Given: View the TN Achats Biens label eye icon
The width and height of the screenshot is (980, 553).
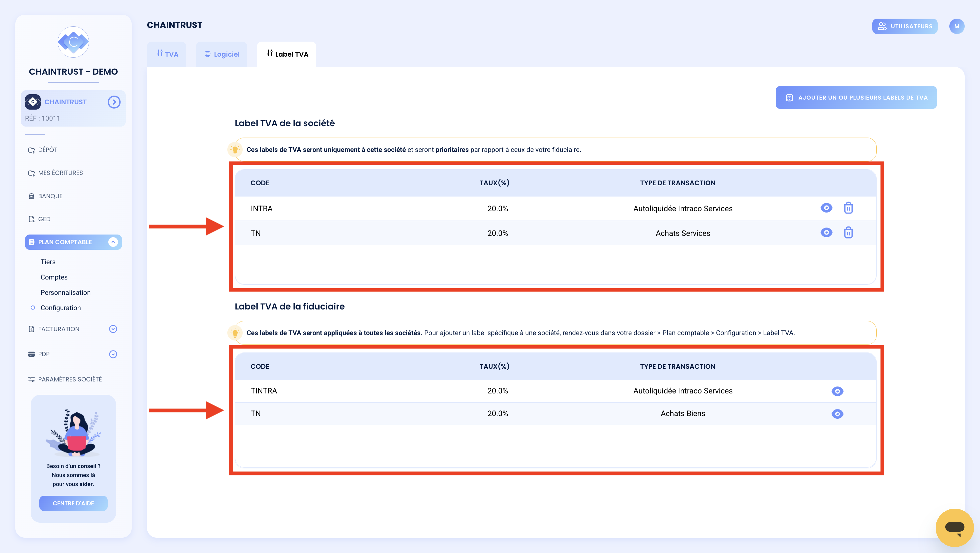Looking at the screenshot, I should click(837, 413).
